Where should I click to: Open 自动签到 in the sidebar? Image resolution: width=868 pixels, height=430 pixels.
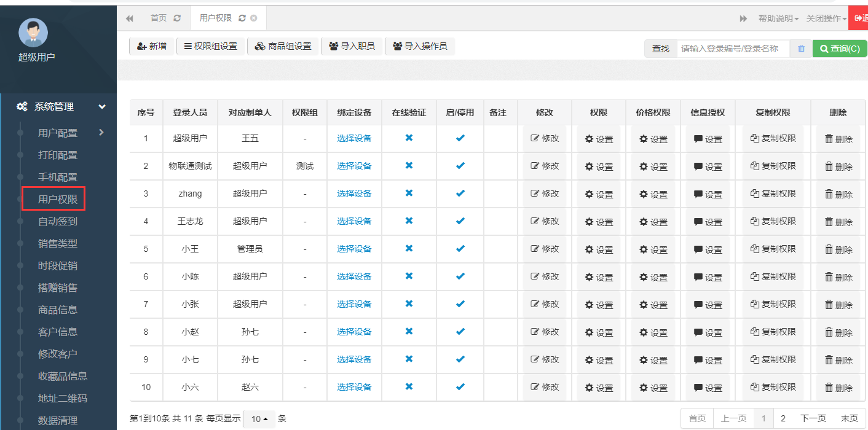coord(58,221)
